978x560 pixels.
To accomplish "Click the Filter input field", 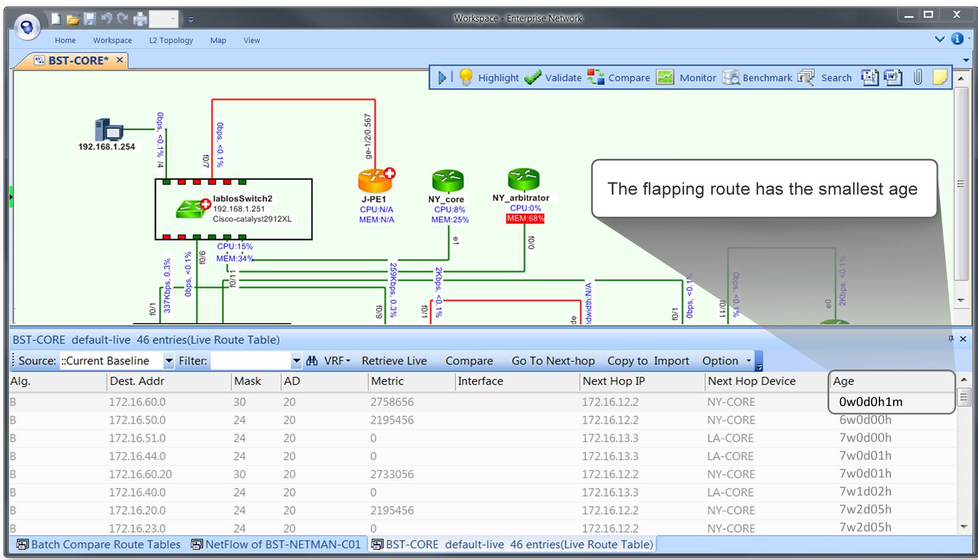I will [x=251, y=361].
